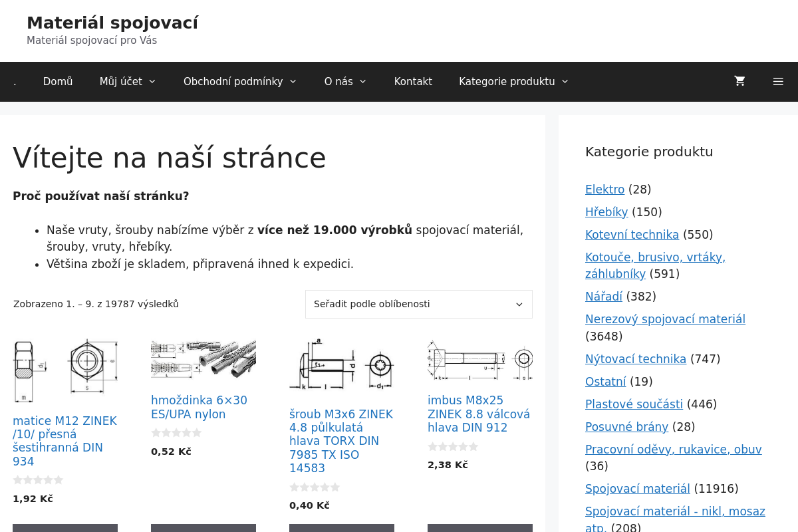Open the hamburger menu icon
The image size is (798, 532).
coord(778,81)
